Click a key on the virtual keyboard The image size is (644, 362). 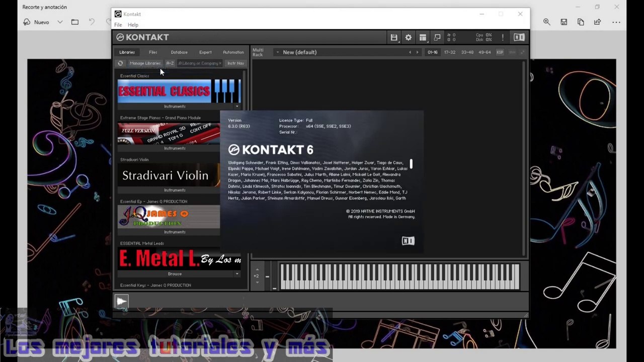400,277
